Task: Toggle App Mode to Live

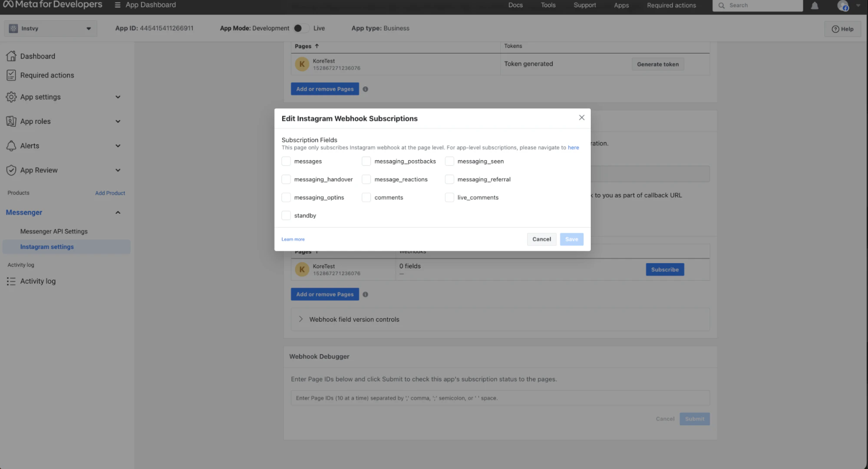Action: (x=301, y=28)
